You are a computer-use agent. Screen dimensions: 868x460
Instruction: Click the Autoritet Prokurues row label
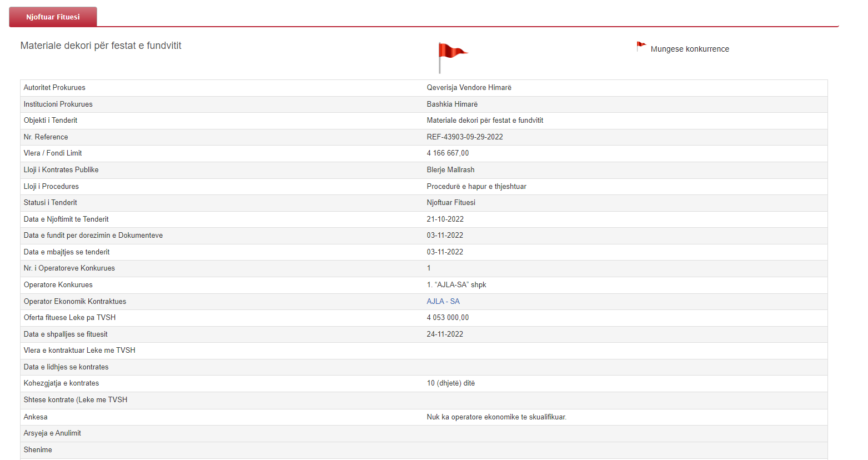54,87
